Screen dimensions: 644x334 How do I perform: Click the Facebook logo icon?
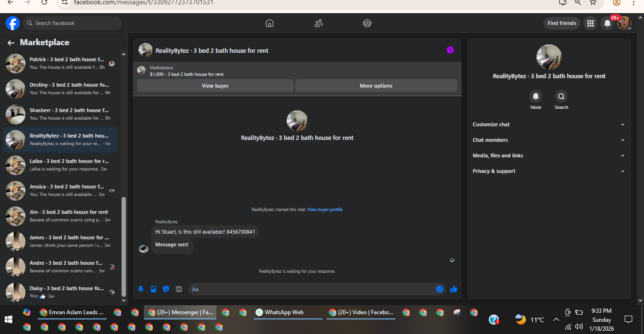point(13,23)
